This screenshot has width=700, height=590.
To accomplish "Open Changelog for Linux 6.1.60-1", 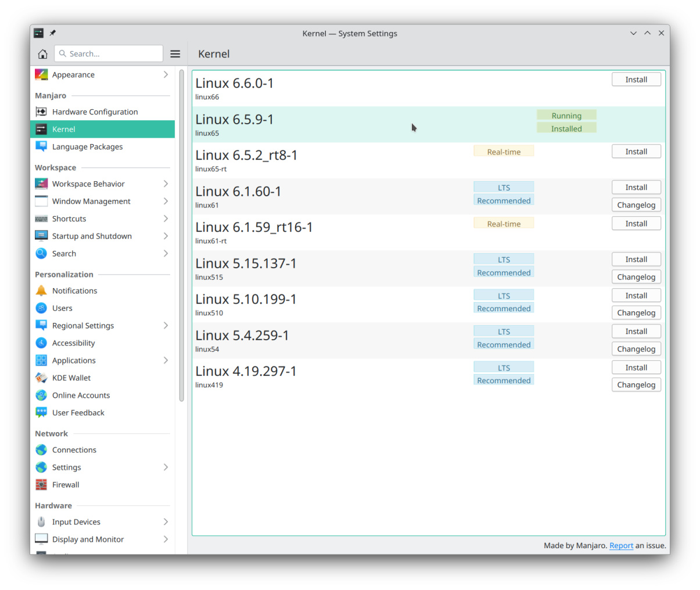I will point(636,205).
